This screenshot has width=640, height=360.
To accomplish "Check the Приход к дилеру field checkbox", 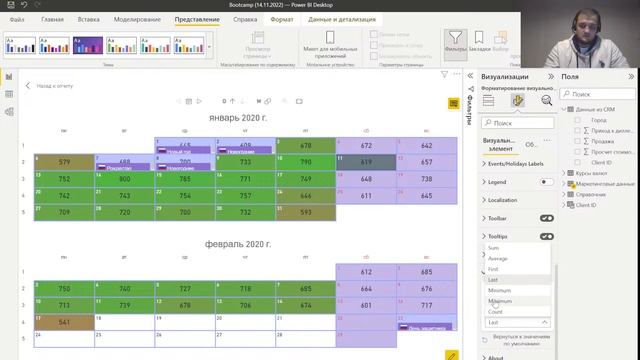I will coord(577,131).
